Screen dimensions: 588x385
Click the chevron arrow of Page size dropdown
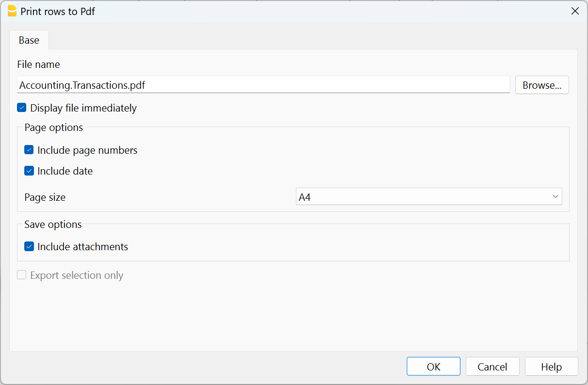[555, 197]
